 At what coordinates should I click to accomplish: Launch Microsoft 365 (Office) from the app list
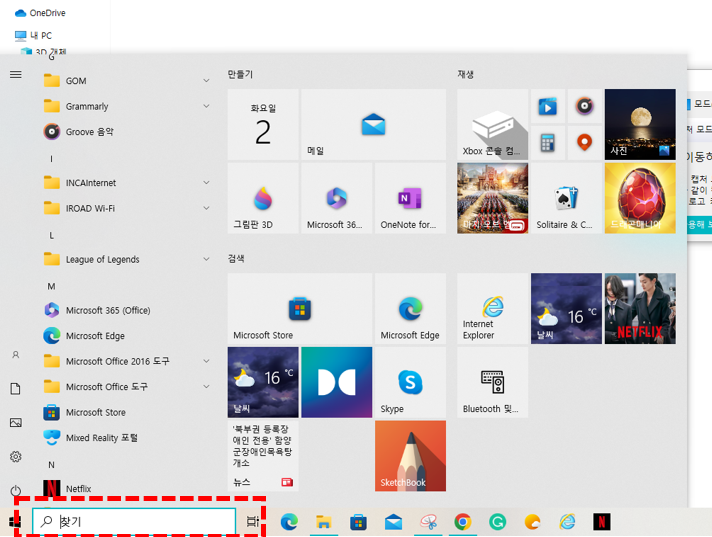coord(125,310)
